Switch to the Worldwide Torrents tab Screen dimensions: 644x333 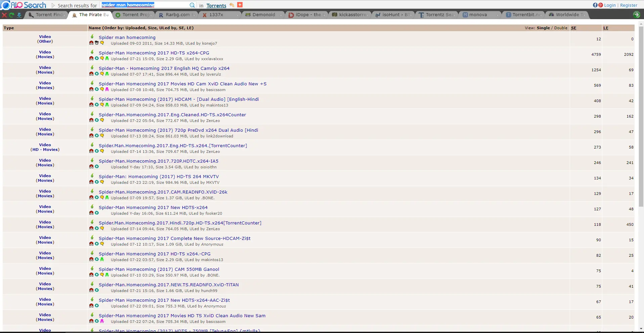click(x=567, y=15)
